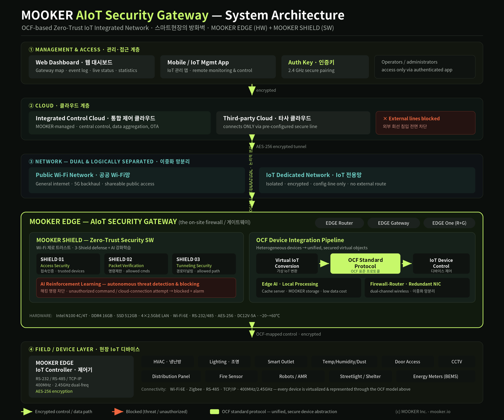Viewport: 504px width, 420px height.
Task: Click the X mark beside External lines blocked
Action: pyautogui.click(x=385, y=118)
